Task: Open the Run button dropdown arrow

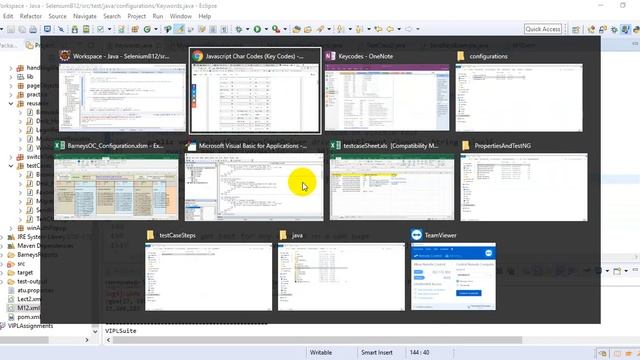Action: click(x=266, y=29)
